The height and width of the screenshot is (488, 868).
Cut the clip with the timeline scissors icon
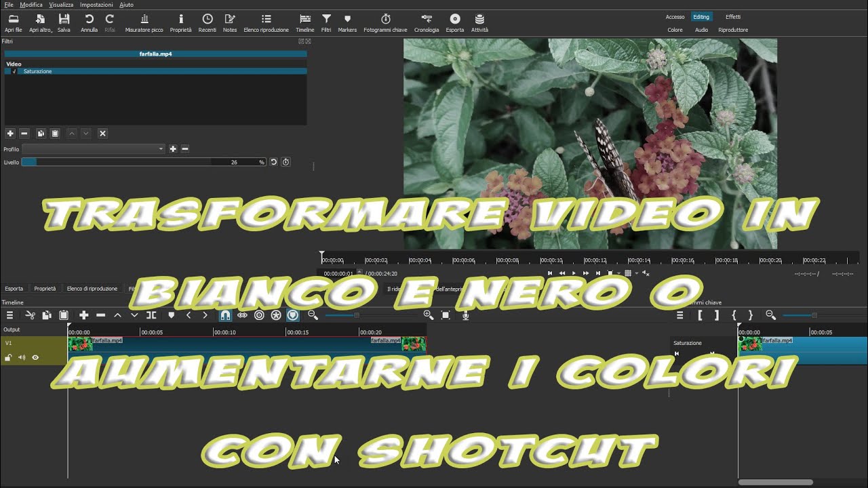[x=30, y=315]
